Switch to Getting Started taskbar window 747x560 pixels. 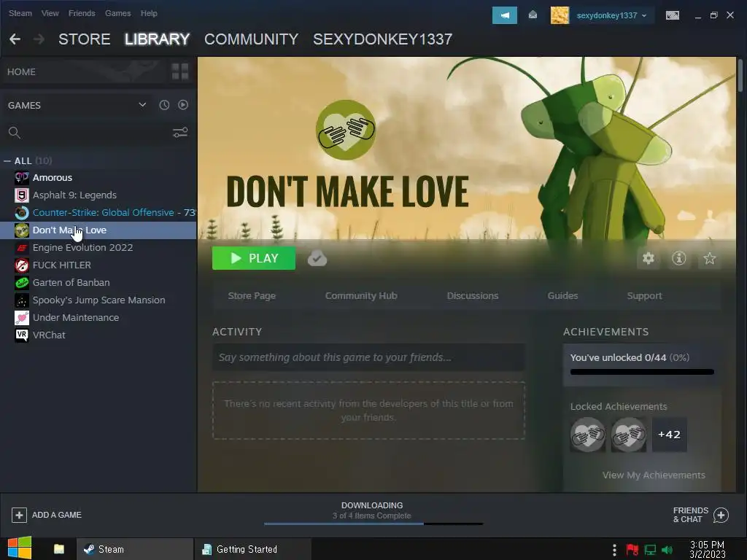tap(252, 549)
